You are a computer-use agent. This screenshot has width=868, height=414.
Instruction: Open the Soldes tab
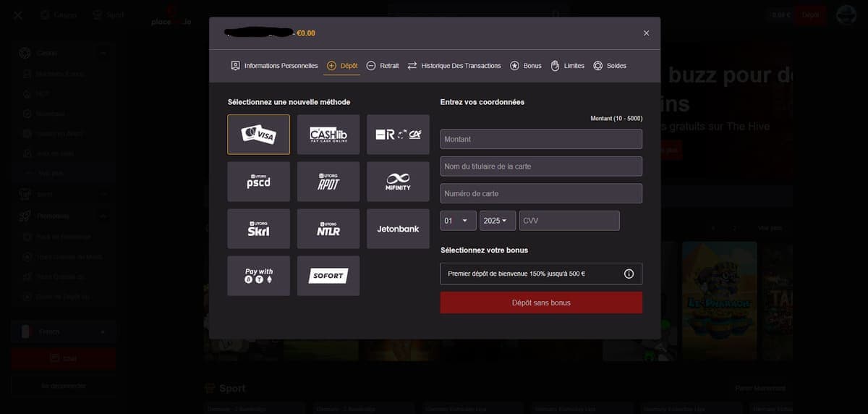coord(610,66)
